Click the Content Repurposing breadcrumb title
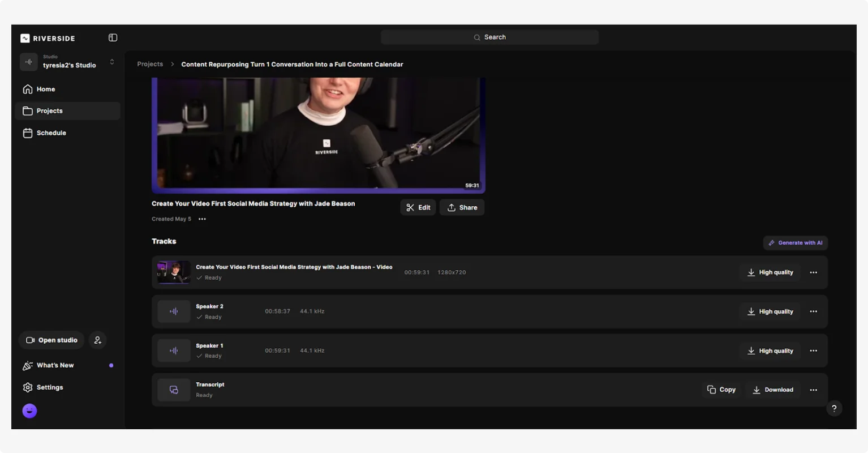Image resolution: width=868 pixels, height=453 pixels. pos(292,65)
